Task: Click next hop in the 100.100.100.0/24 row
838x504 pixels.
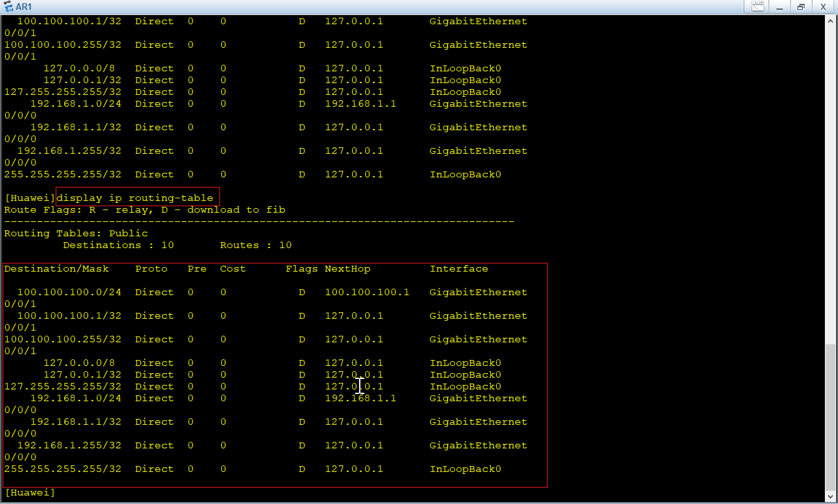Action: click(x=367, y=292)
